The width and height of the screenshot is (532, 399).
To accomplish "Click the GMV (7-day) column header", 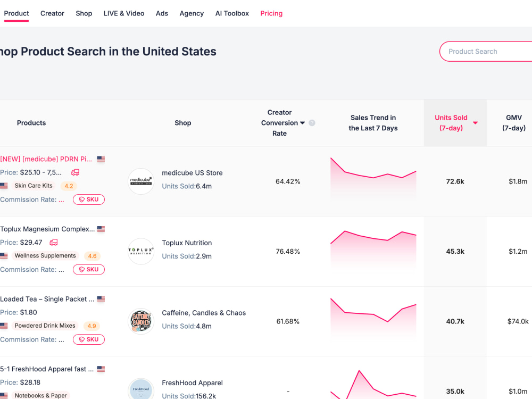I will click(x=514, y=123).
